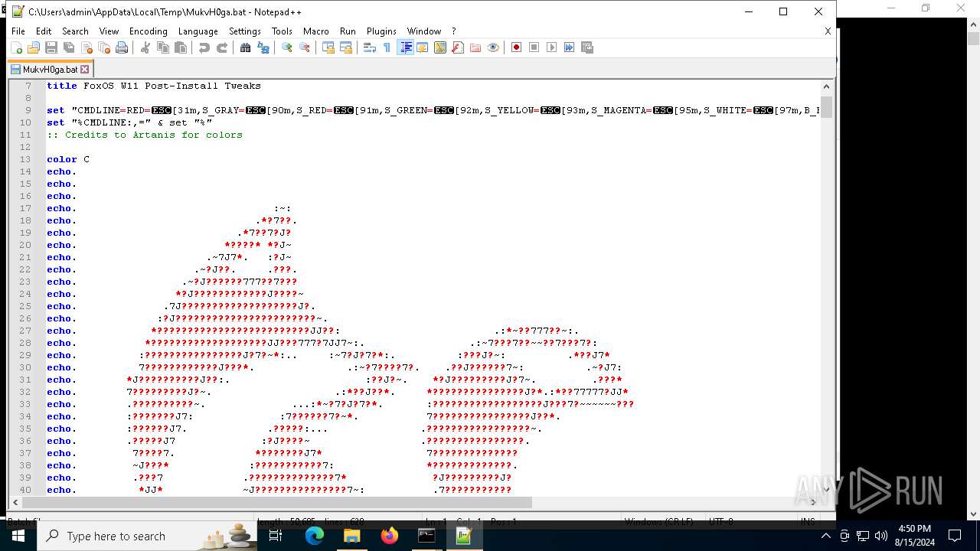
Task: Open the Window menu
Action: (x=423, y=31)
